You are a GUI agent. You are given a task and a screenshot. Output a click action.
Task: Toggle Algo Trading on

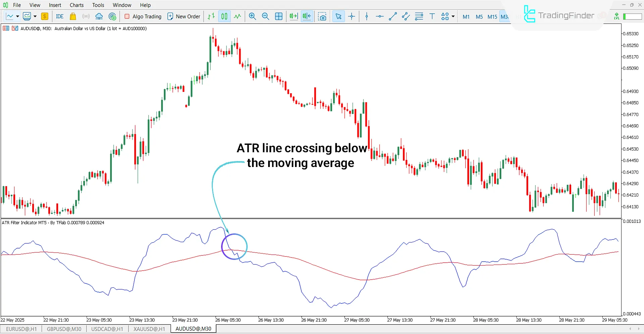[143, 16]
